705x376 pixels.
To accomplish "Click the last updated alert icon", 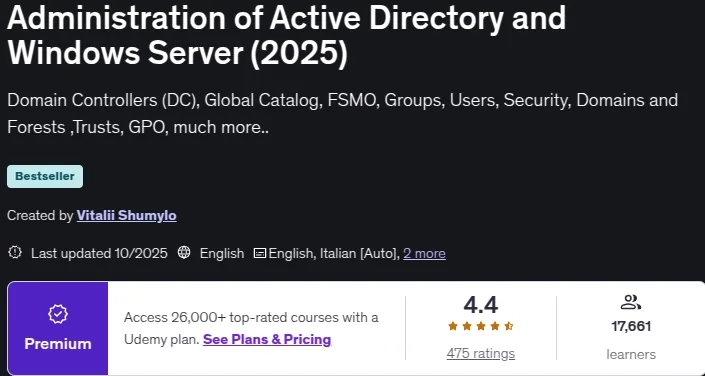I will pos(15,253).
